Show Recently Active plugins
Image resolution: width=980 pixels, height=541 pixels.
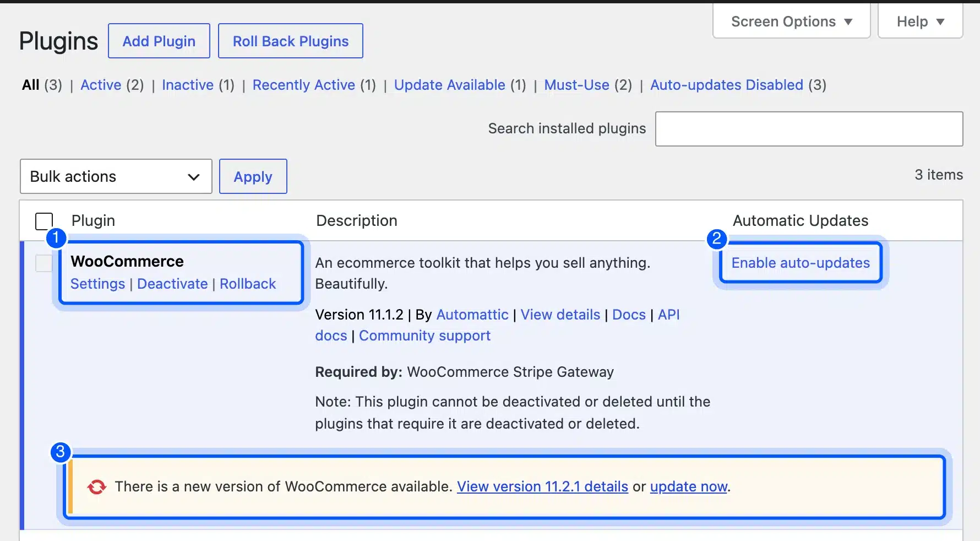click(304, 85)
